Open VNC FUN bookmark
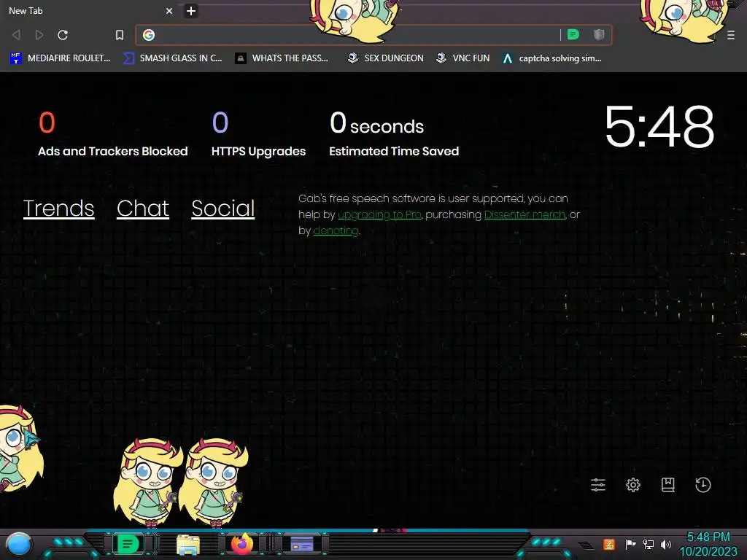Viewport: 747px width, 560px height. click(463, 58)
